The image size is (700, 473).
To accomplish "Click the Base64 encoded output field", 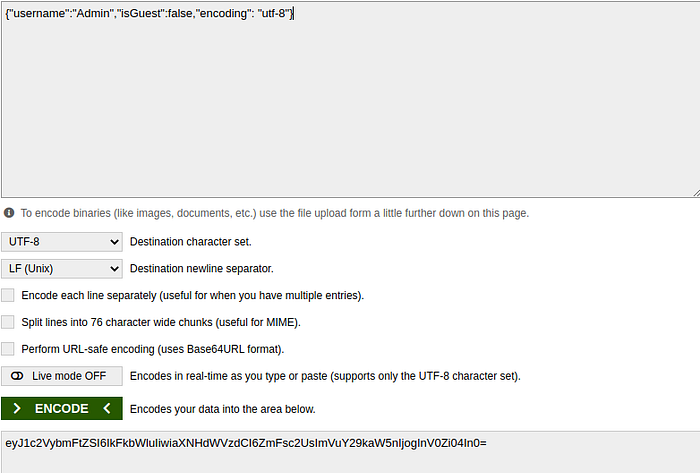I will pyautogui.click(x=350, y=442).
